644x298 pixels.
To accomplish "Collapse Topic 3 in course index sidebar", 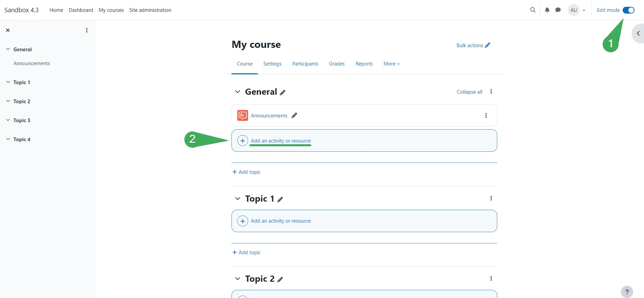I will pos(8,120).
